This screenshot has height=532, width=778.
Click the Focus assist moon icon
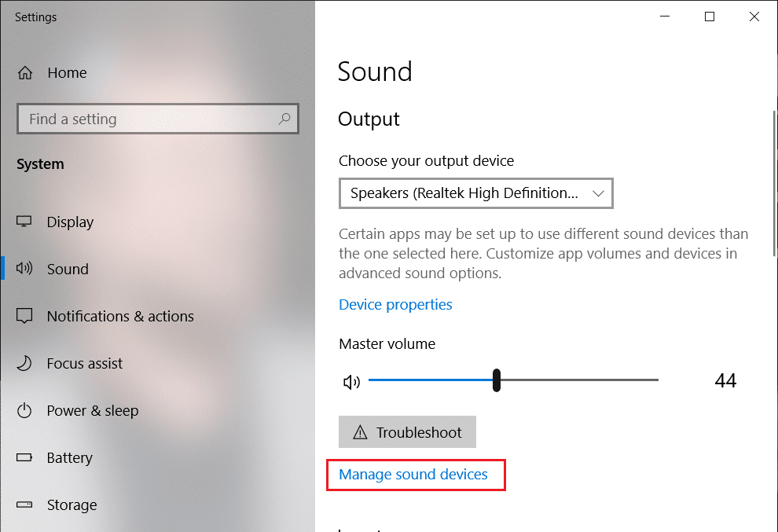coord(25,363)
